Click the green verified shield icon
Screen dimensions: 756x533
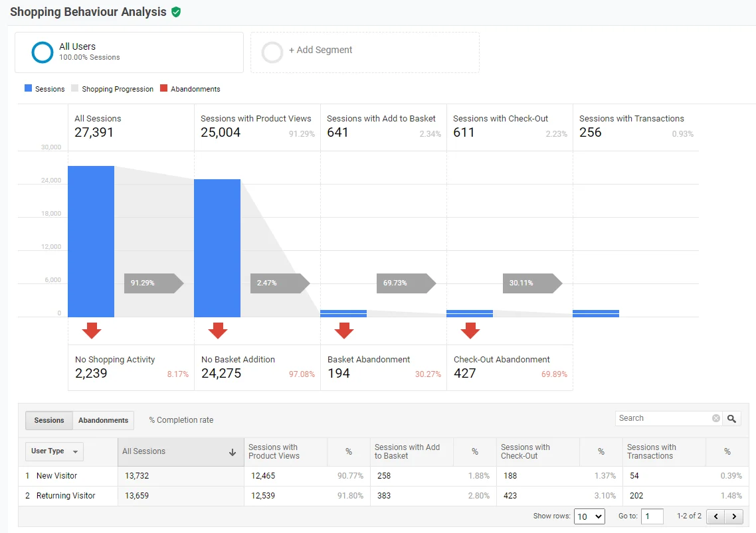176,12
